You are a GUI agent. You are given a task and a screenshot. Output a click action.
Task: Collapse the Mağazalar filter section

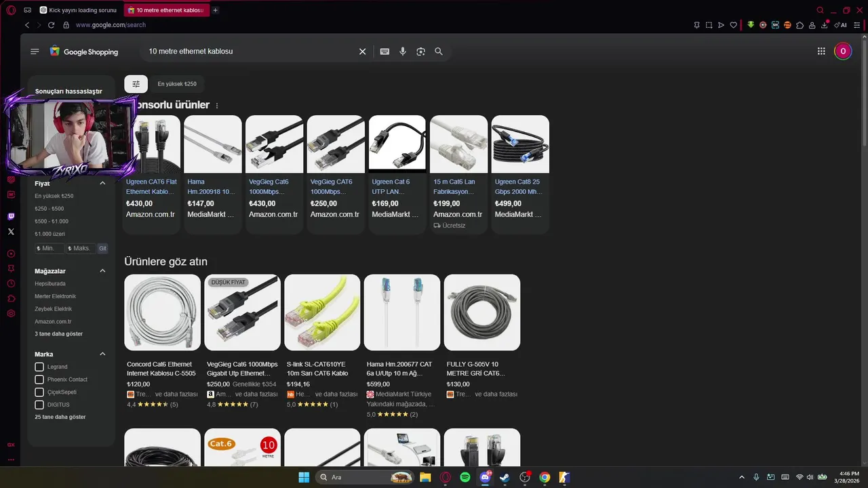point(103,271)
